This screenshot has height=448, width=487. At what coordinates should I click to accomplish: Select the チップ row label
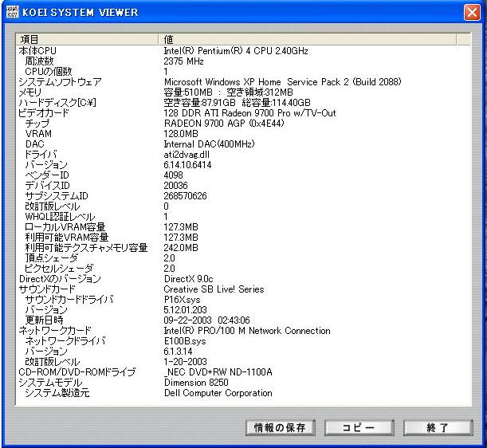pyautogui.click(x=37, y=124)
